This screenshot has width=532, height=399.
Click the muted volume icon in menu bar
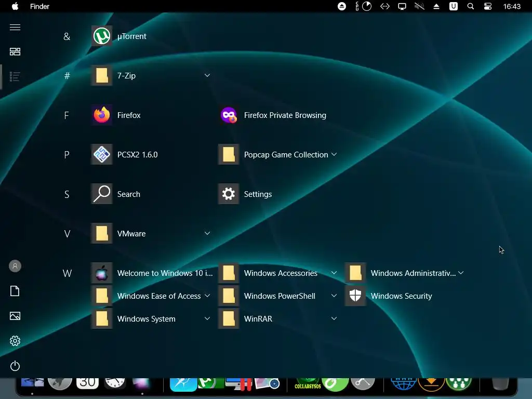(x=419, y=6)
